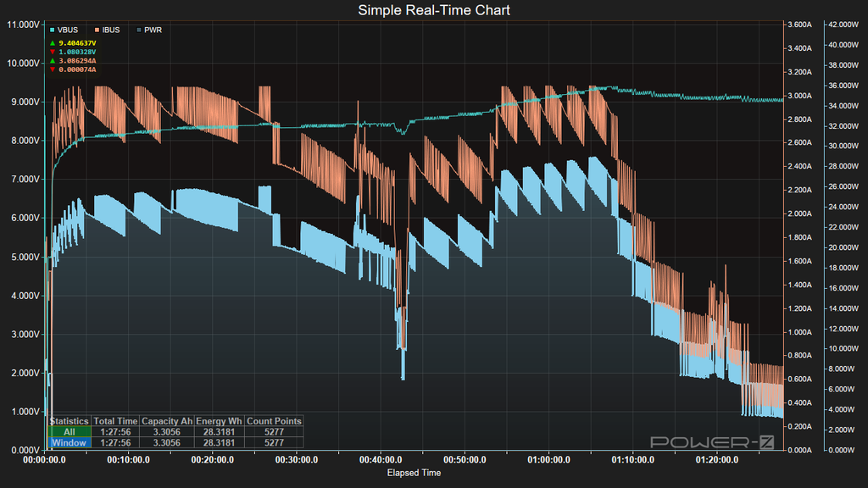Click the maximum voltage reading 9.404637V
868x488 pixels.
coord(77,43)
